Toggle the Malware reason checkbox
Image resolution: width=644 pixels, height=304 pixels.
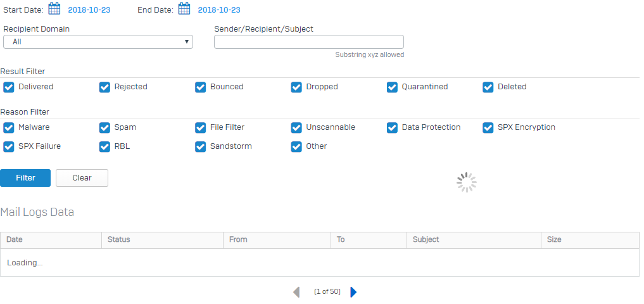tap(9, 128)
